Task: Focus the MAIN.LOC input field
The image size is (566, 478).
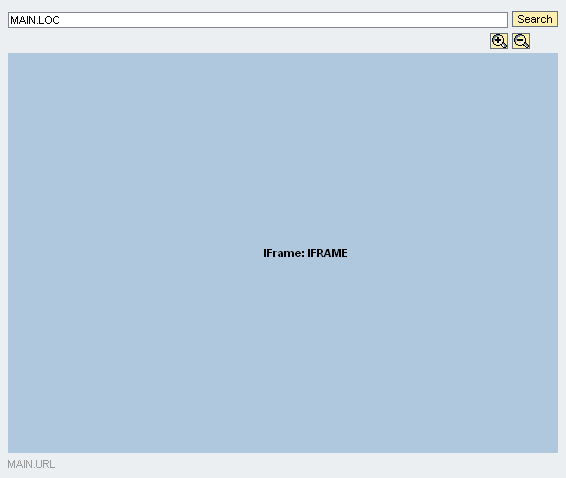Action: coord(258,20)
